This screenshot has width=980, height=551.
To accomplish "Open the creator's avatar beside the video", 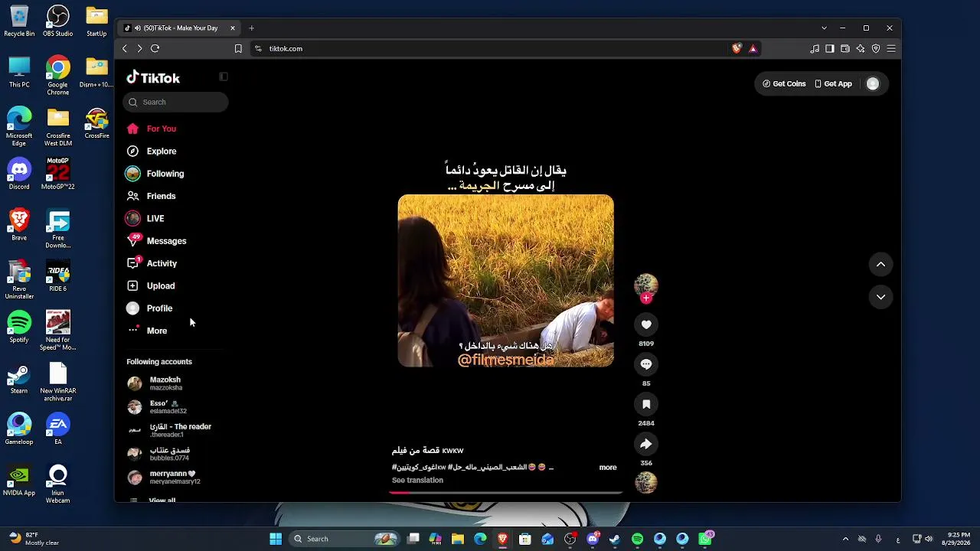I will coord(646,285).
